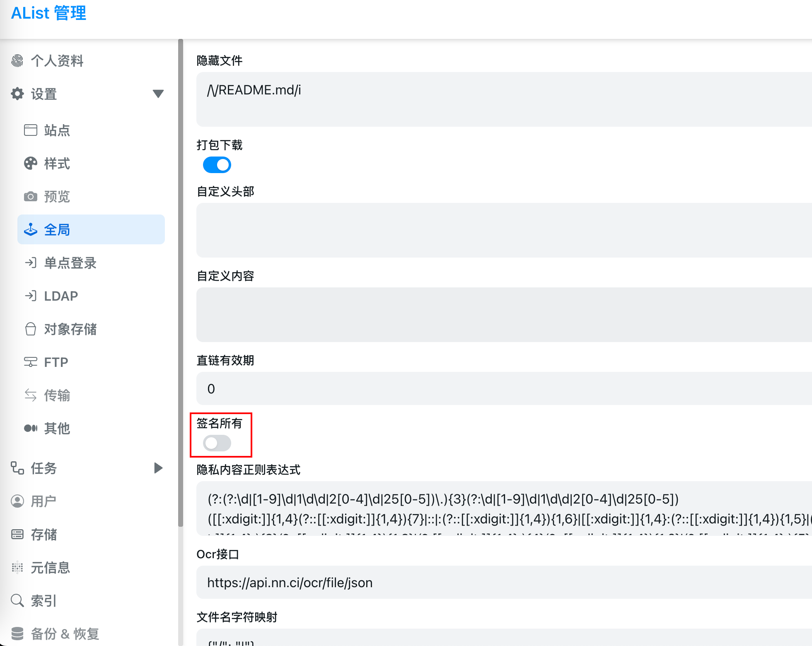Image resolution: width=812 pixels, height=646 pixels.
Task: Open 站点 settings page
Action: point(91,130)
